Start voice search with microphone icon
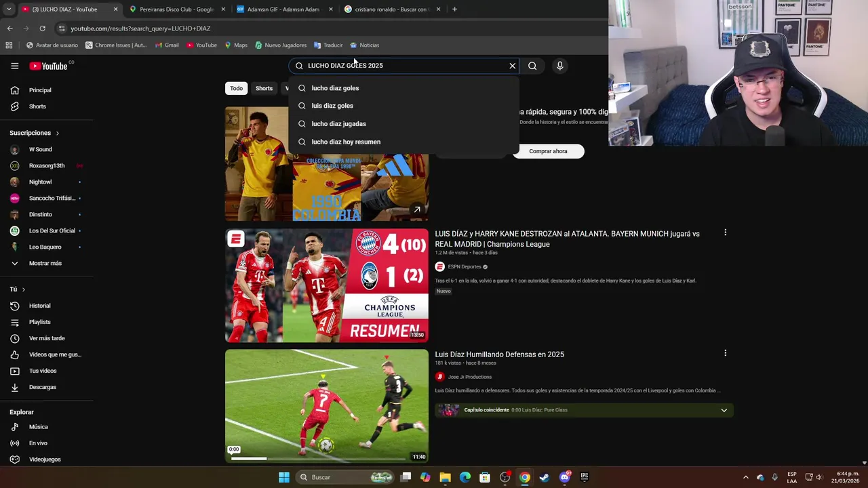868x488 pixels. coord(559,66)
